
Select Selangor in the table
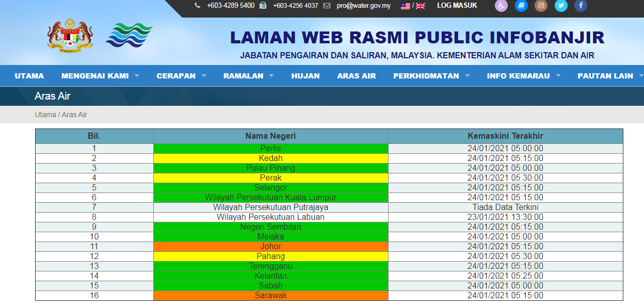[271, 188]
